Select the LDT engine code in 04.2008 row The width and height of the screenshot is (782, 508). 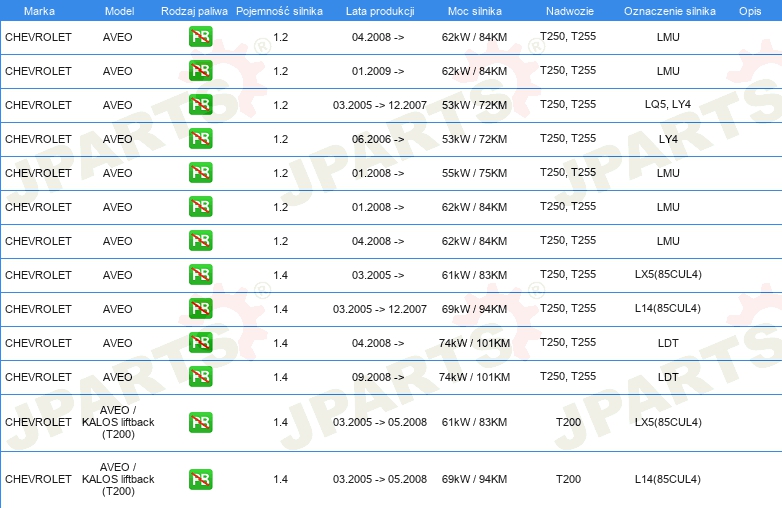tap(668, 343)
